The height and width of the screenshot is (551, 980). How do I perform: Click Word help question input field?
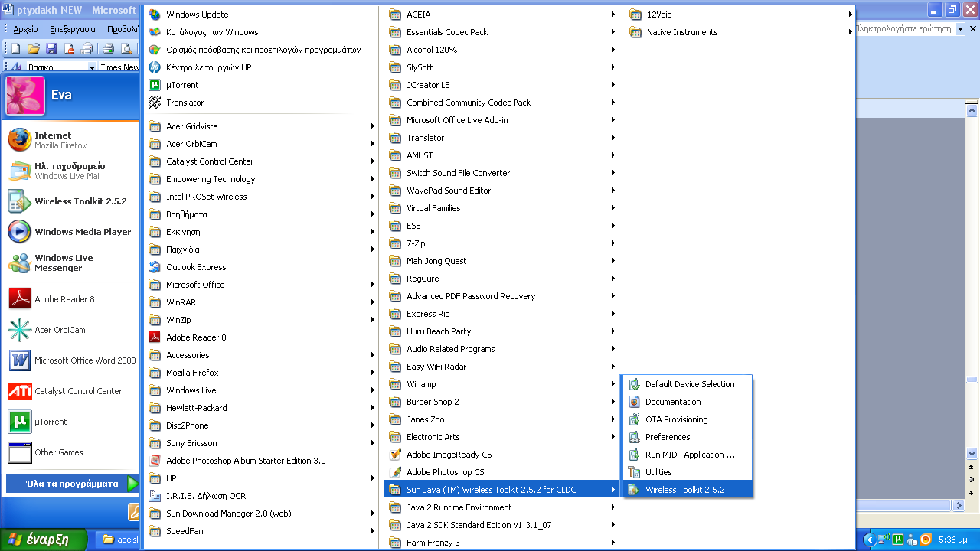point(904,28)
